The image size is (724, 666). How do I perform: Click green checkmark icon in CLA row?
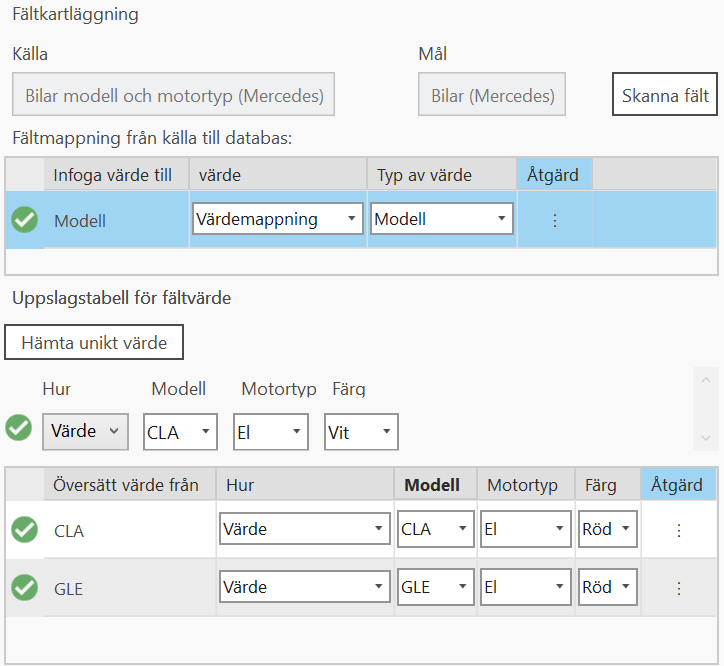[25, 530]
